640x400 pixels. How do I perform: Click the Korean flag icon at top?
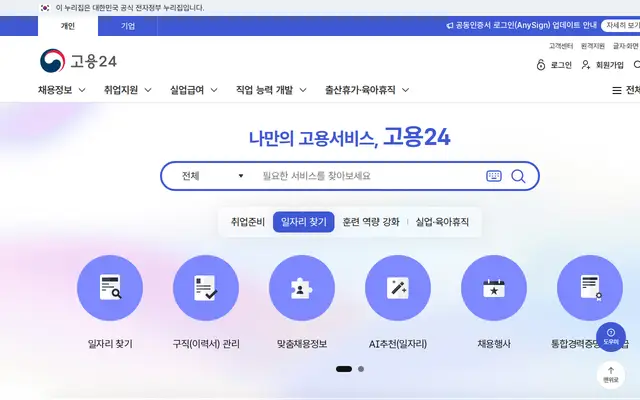[45, 8]
